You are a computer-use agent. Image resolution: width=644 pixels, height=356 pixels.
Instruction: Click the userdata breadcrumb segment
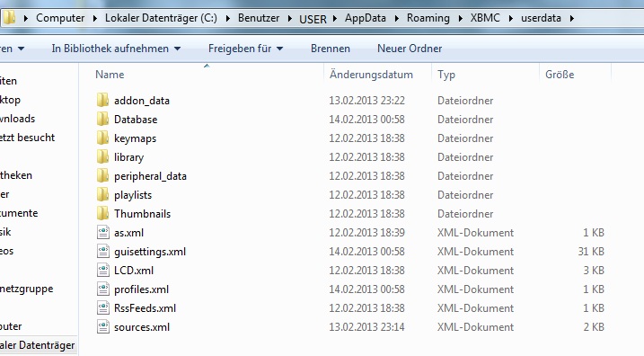click(x=541, y=18)
